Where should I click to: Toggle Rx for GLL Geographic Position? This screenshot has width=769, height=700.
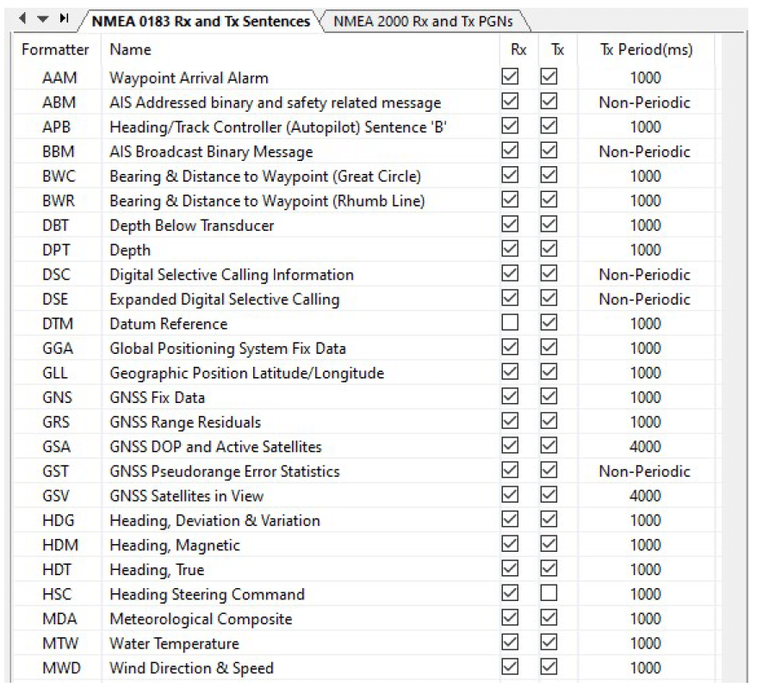510,372
